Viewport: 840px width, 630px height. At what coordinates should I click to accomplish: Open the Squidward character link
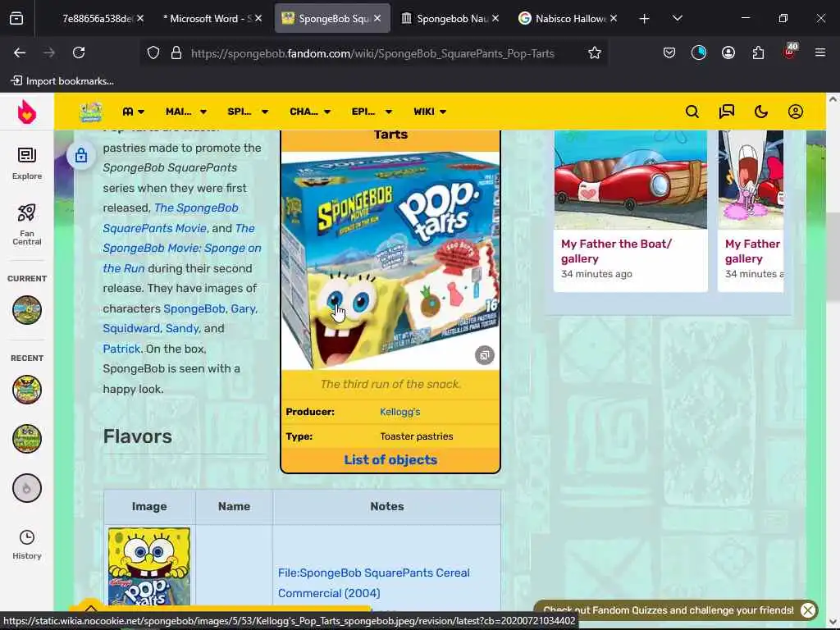[131, 328]
